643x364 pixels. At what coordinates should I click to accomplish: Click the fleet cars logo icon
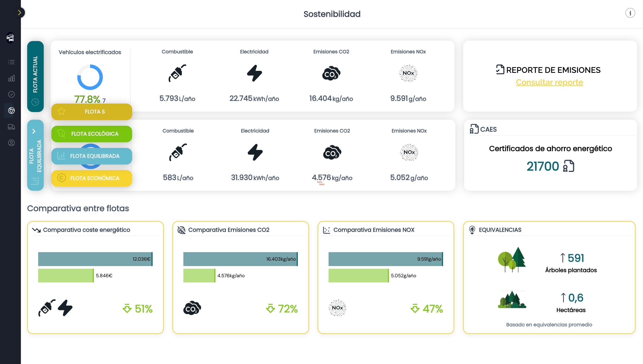(10, 38)
